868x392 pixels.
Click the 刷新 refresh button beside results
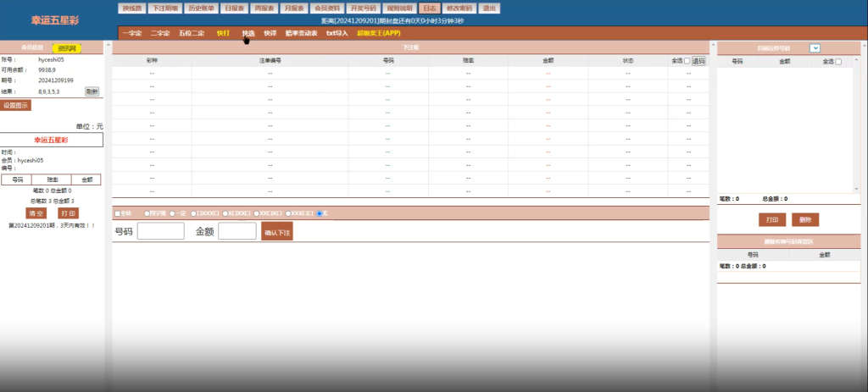[x=92, y=91]
